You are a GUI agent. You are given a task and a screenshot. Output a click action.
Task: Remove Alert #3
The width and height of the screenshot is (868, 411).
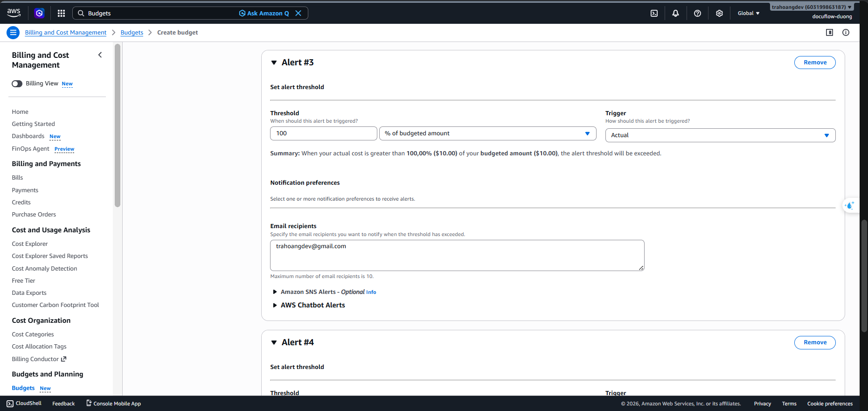815,63
